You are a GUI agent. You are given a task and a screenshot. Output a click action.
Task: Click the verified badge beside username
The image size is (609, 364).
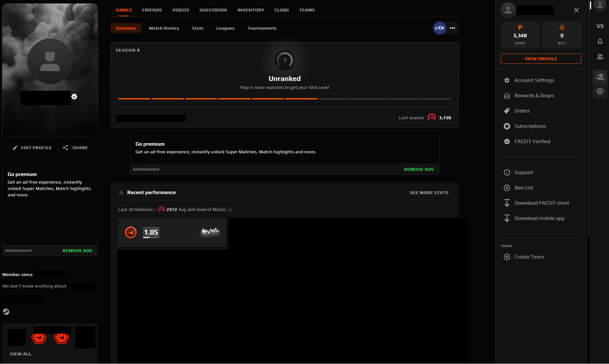[x=74, y=97]
